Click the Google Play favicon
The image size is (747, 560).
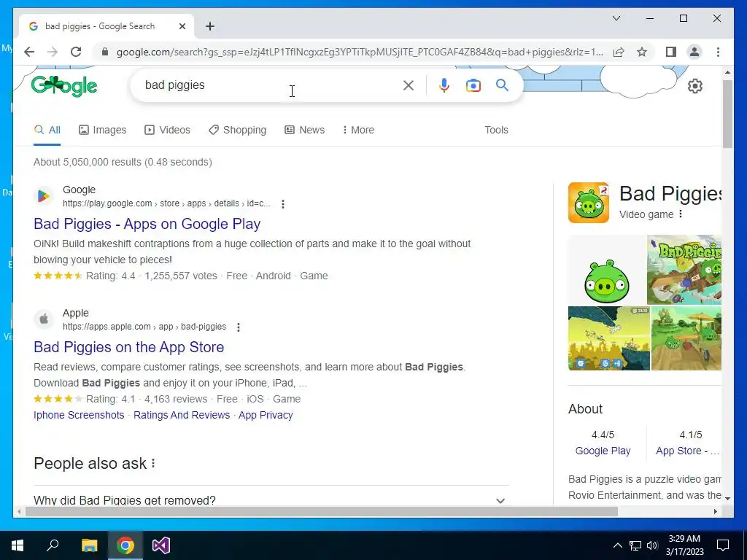click(44, 195)
